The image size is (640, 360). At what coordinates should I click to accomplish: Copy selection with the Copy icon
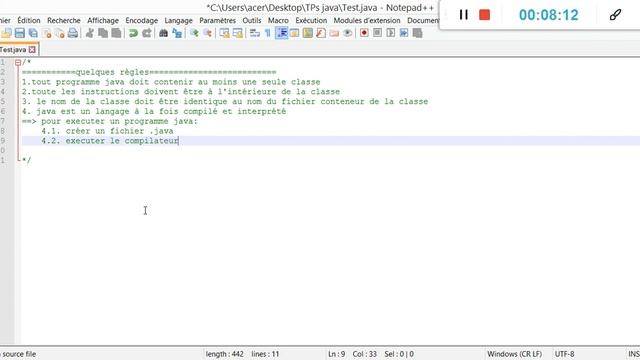pos(103,33)
